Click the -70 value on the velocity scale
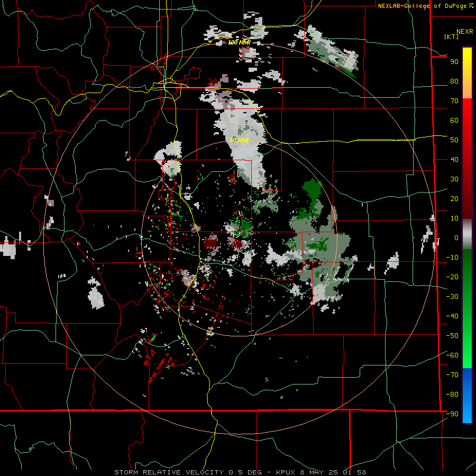 [452, 375]
